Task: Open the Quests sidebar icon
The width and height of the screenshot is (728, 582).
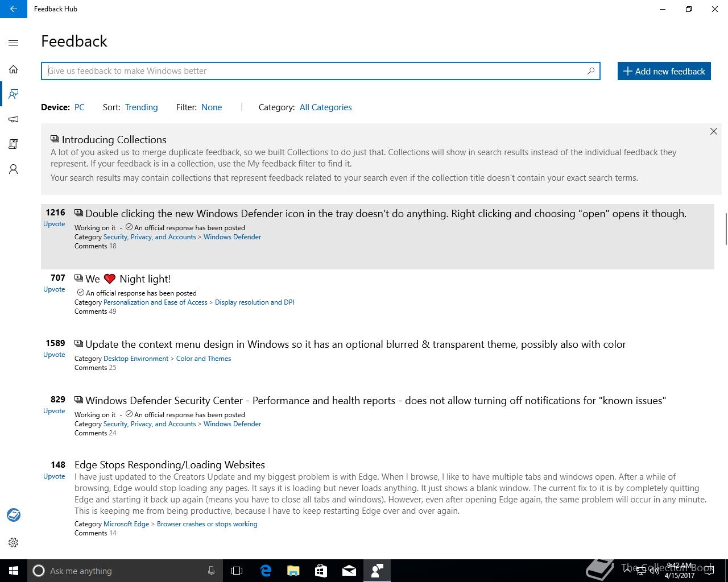Action: (14, 144)
